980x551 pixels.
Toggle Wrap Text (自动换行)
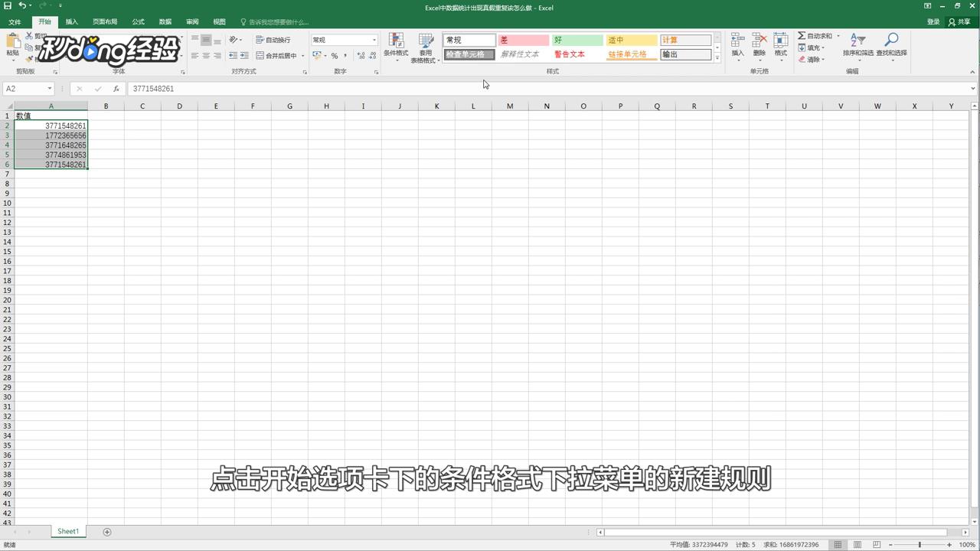pos(273,40)
